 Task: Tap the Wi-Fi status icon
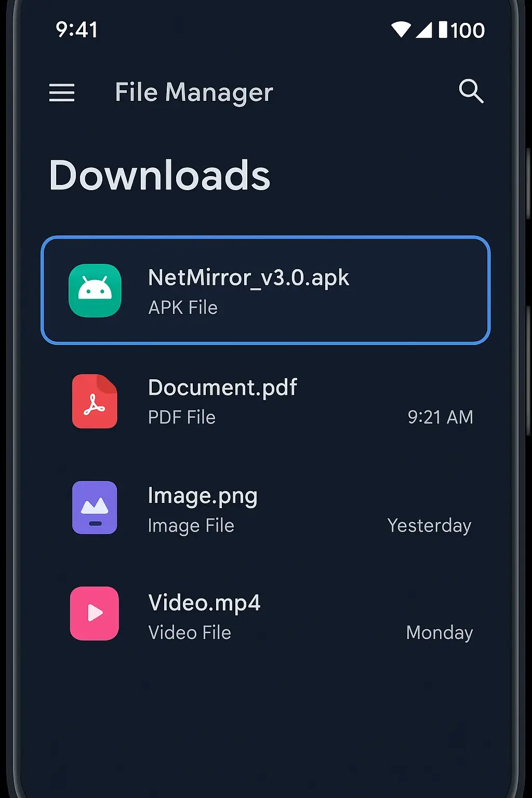point(401,30)
